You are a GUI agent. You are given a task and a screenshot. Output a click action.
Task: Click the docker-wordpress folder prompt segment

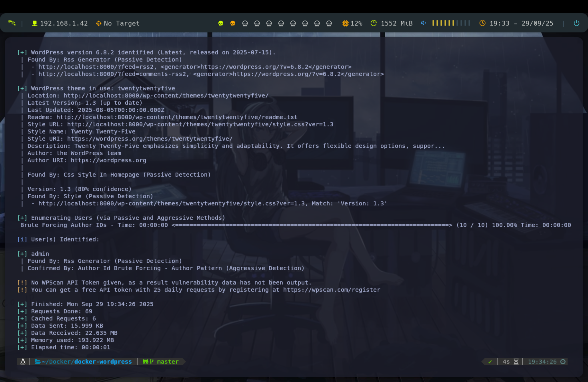pos(103,361)
